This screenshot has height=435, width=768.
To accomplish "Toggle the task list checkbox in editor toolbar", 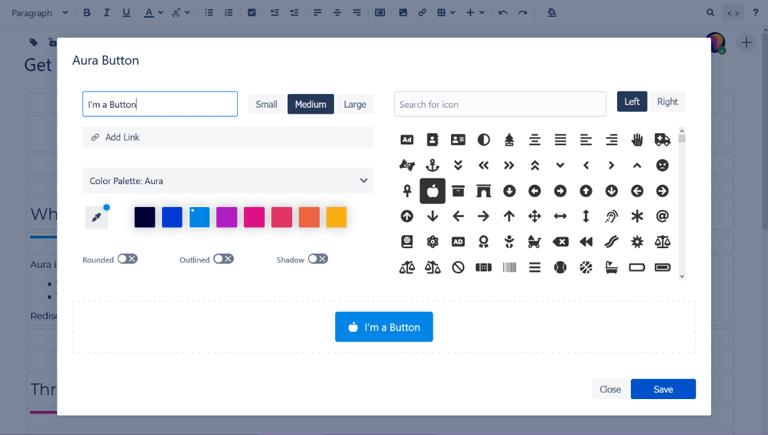I will (x=252, y=13).
